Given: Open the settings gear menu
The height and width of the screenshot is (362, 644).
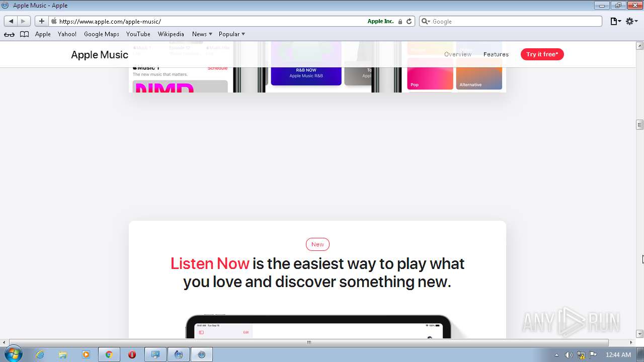Looking at the screenshot, I should [x=632, y=21].
